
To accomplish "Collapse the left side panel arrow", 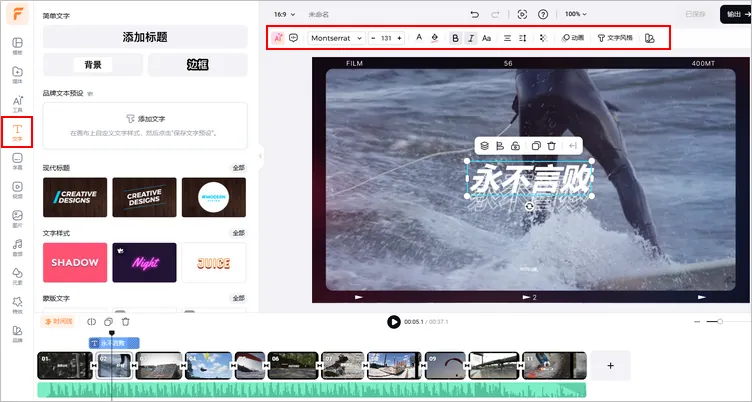I will tap(261, 156).
